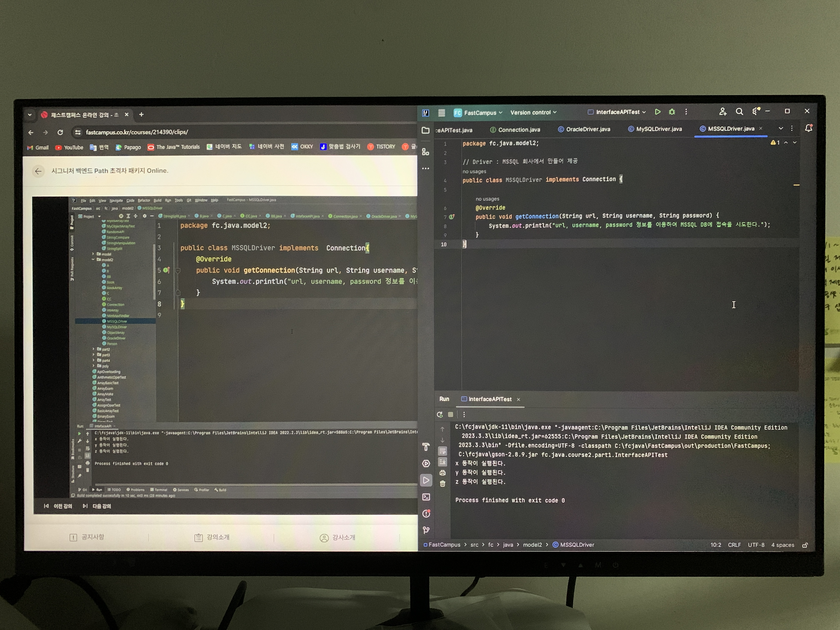
Task: Open the Project folder tool window
Action: pyautogui.click(x=425, y=130)
